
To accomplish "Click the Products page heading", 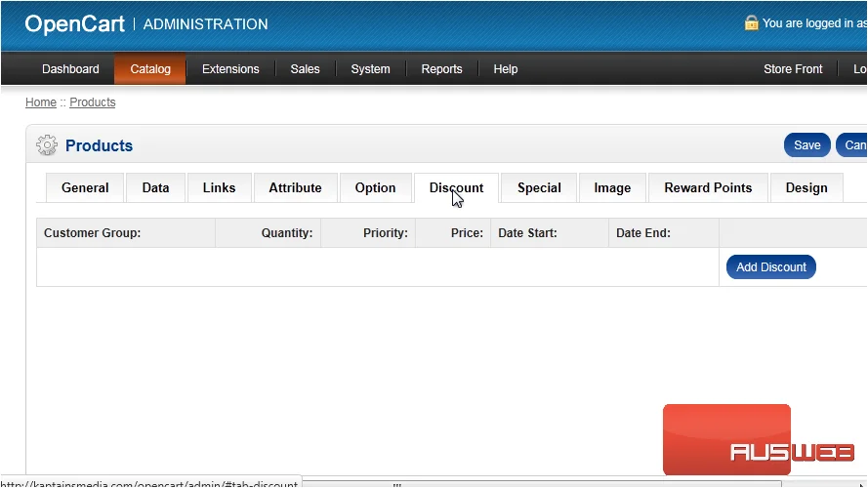I will 99,145.
